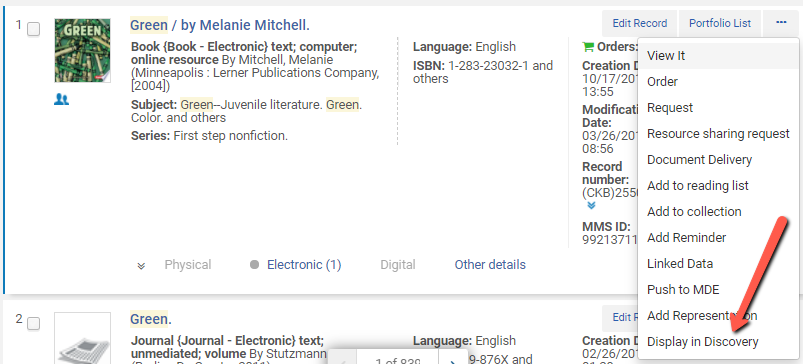Select Resource sharing request menu entry
This screenshot has height=364, width=803.
point(719,134)
